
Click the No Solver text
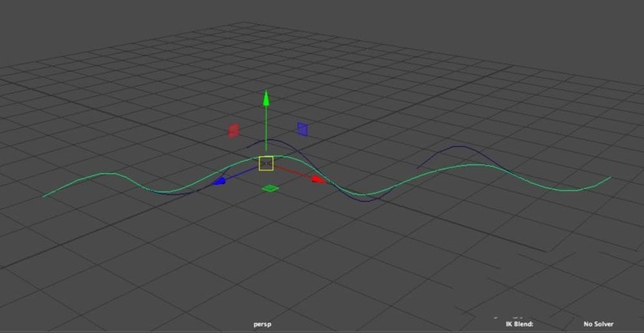pos(598,324)
